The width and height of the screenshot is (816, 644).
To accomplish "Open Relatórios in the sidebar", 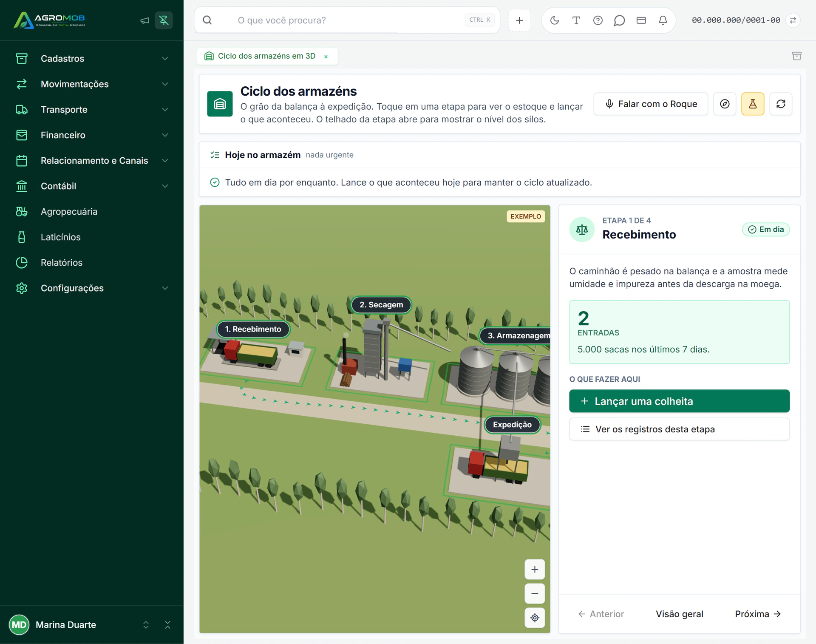I will coord(92,263).
